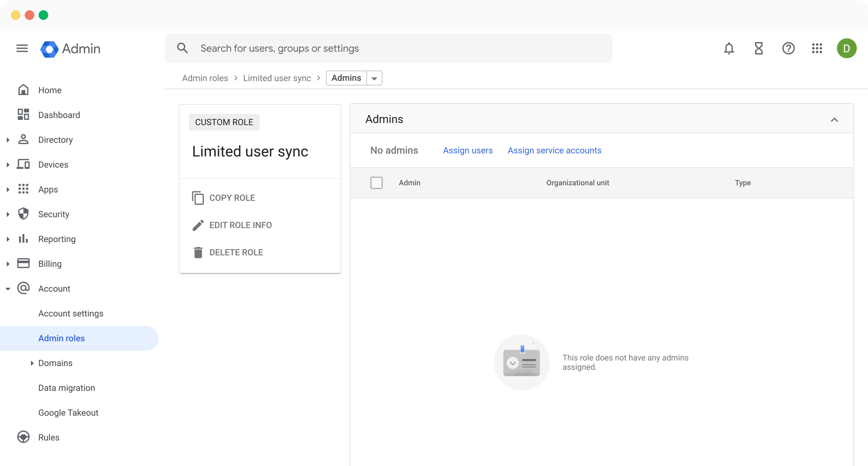This screenshot has width=868, height=466.
Task: Click the edit role pencil icon
Action: [198, 225]
